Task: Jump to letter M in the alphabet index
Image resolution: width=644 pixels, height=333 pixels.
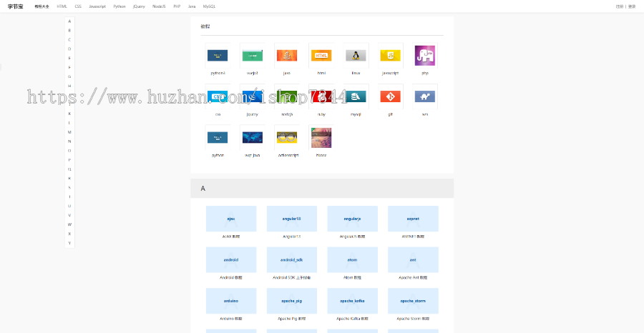Action: pos(69,132)
